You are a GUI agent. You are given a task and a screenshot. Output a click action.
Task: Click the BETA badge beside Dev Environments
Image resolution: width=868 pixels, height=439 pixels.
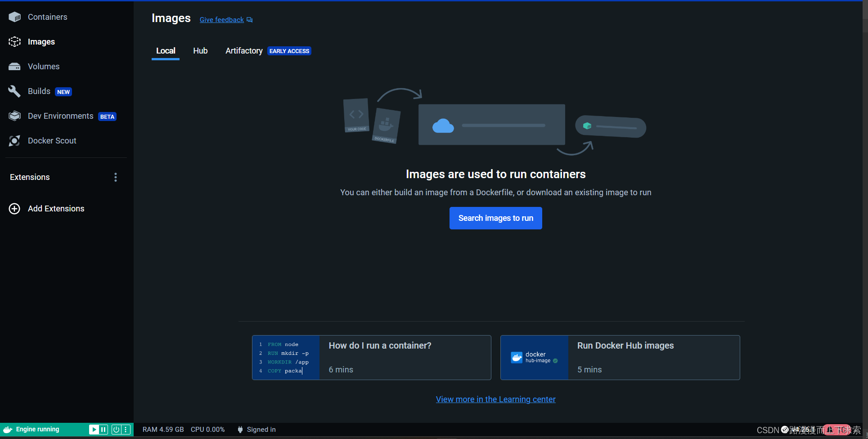tap(108, 116)
